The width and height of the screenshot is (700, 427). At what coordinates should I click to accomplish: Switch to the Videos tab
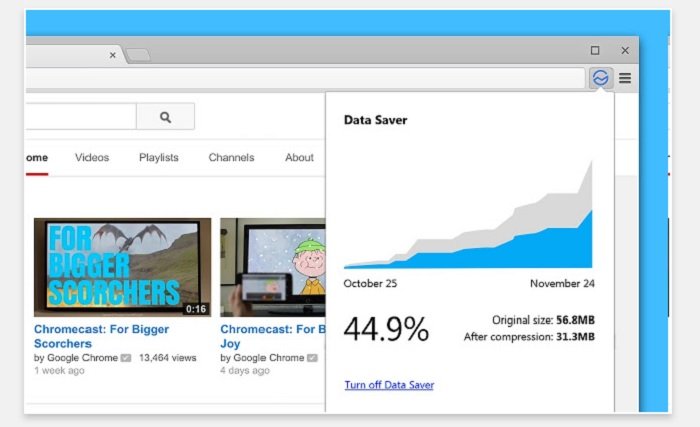pyautogui.click(x=92, y=157)
